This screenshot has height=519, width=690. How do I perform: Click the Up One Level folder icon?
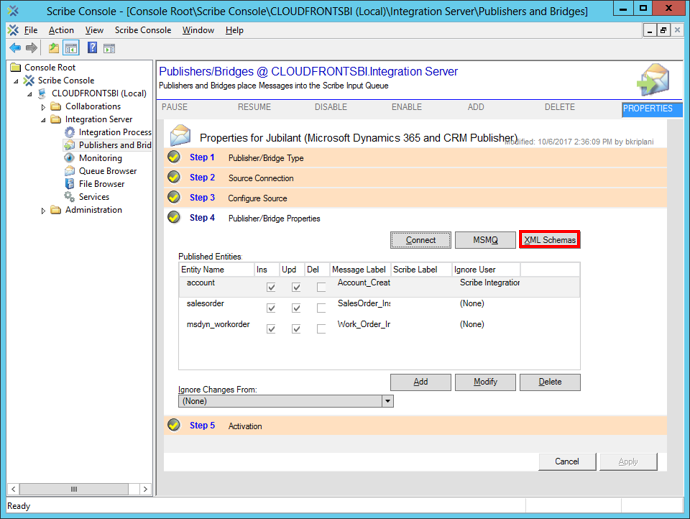(x=54, y=48)
